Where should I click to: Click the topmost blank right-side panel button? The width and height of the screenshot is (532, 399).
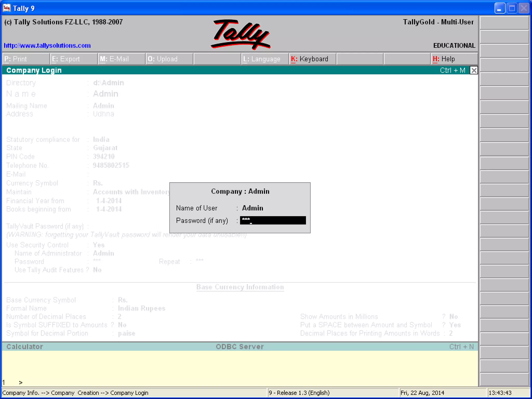(504, 23)
